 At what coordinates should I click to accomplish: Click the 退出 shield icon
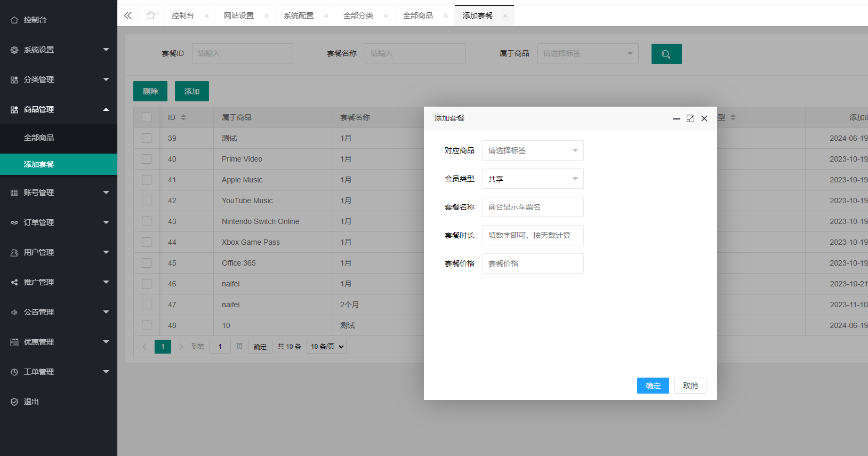pos(14,402)
